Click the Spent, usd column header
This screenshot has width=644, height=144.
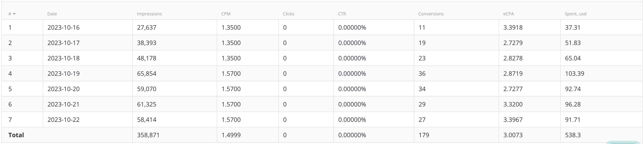[575, 14]
